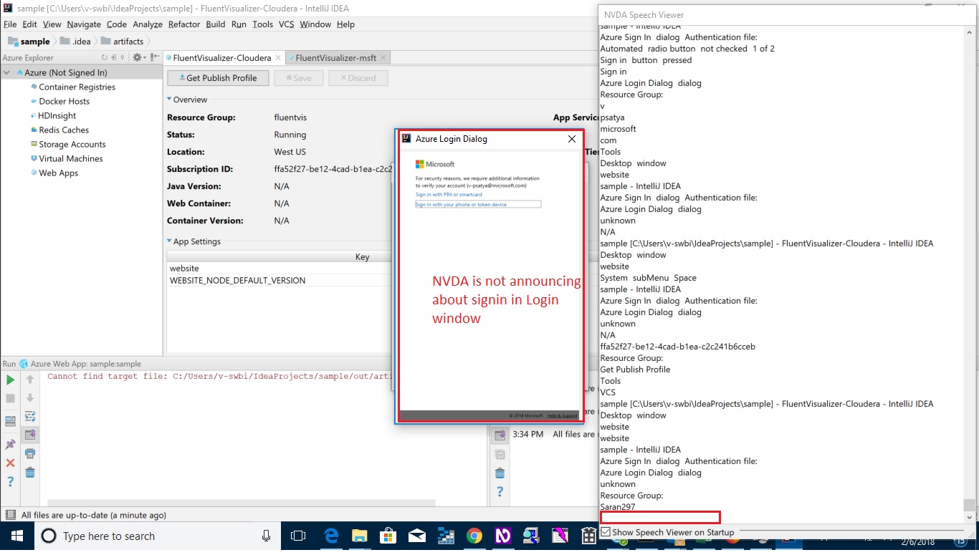Collapse the Azure (Not Signed In) node

(x=7, y=72)
